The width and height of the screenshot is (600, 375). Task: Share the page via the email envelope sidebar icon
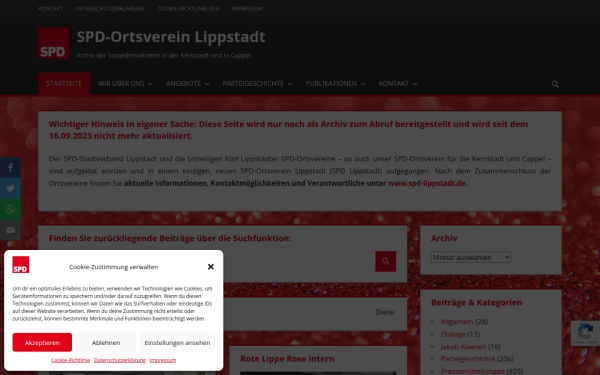(x=10, y=230)
